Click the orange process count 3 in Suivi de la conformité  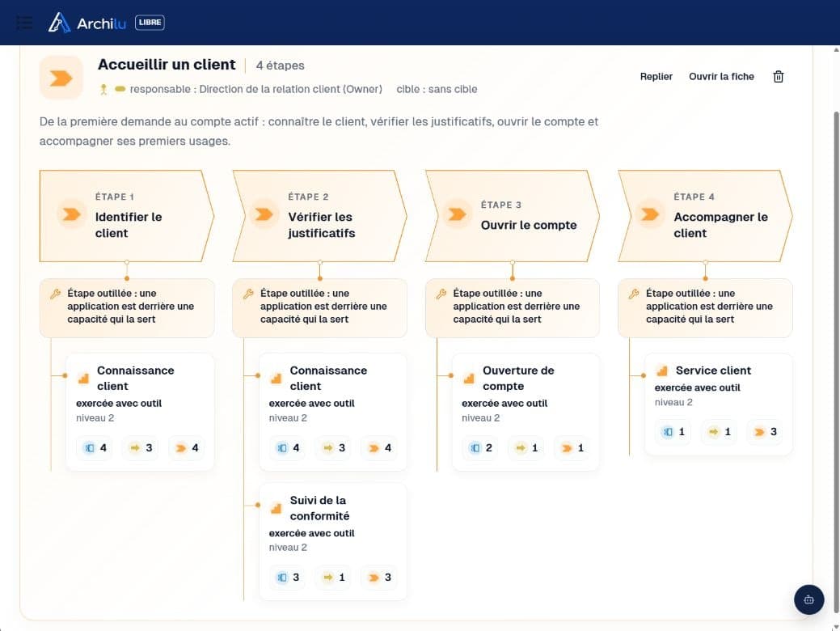[x=380, y=578]
